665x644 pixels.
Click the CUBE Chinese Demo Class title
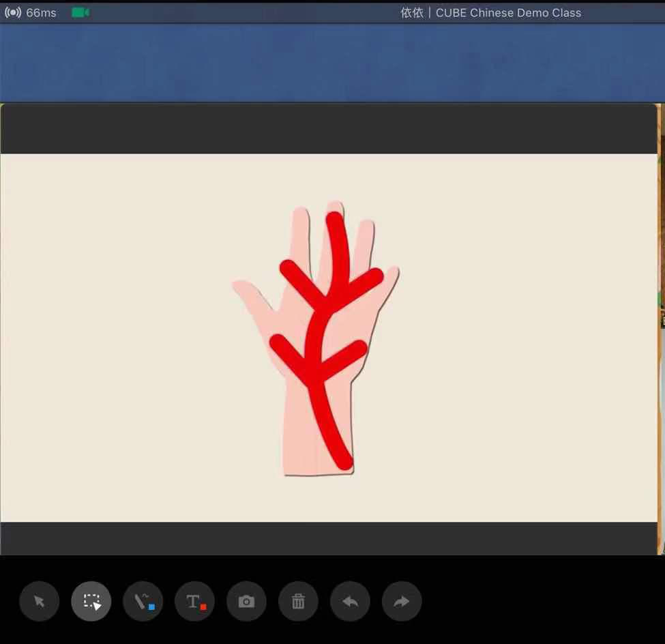[490, 13]
